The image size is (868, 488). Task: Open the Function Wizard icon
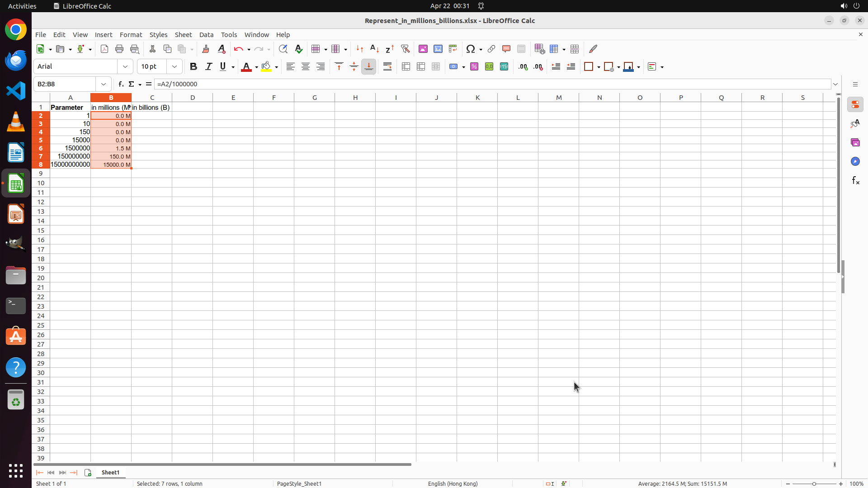click(121, 84)
